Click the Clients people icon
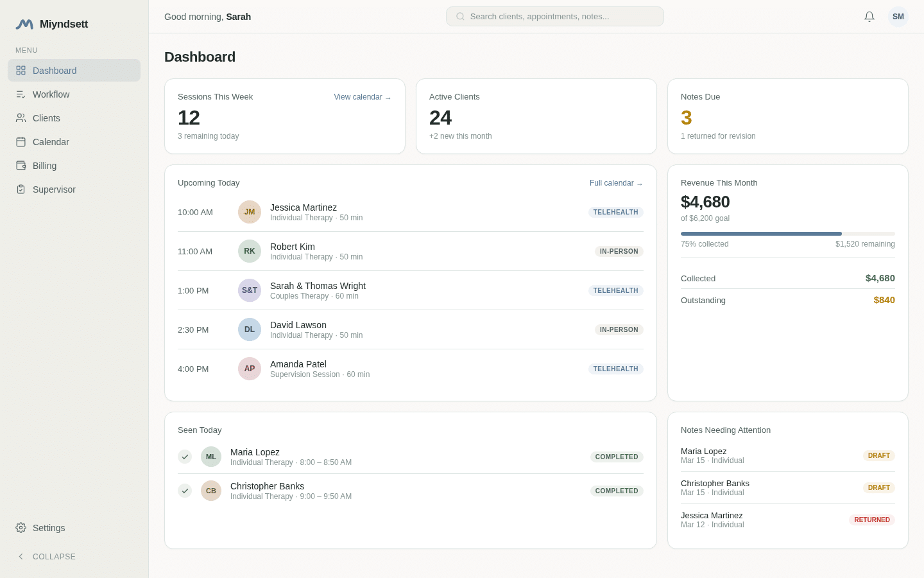924x578 pixels. [21, 118]
